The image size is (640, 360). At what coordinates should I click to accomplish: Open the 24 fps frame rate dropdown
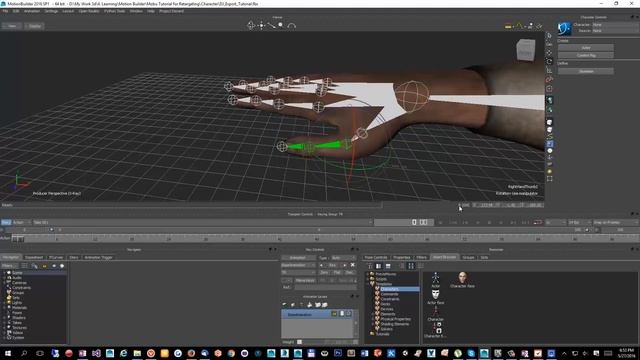(x=579, y=222)
